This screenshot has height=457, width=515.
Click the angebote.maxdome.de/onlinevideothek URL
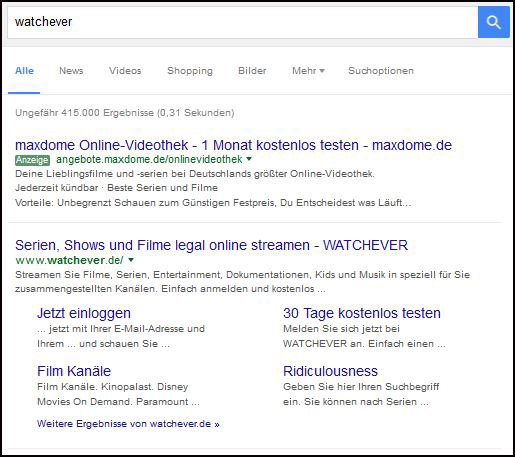coord(149,160)
